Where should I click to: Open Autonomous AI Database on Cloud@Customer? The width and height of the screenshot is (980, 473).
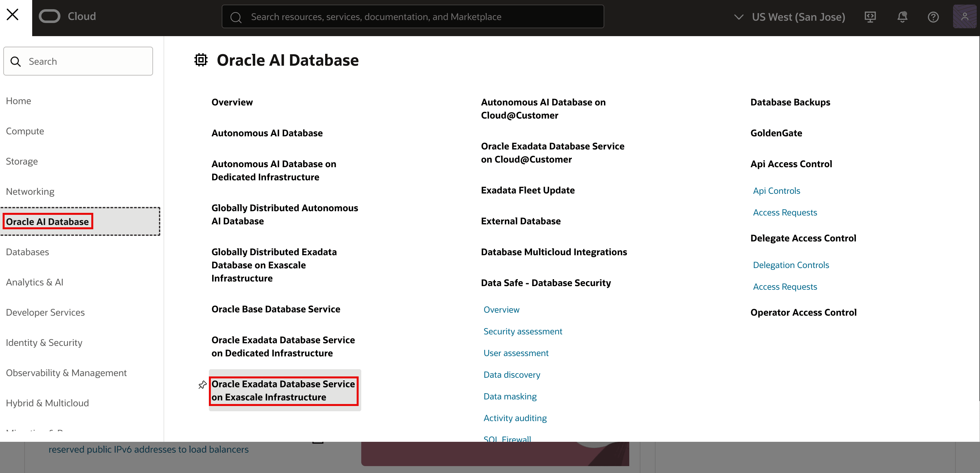pos(543,109)
